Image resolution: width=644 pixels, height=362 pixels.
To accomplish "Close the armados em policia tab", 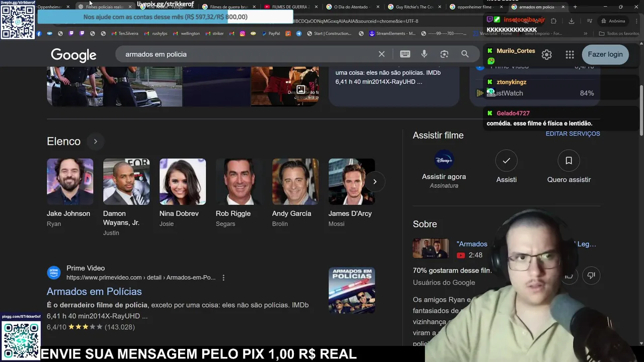I will click(x=563, y=7).
